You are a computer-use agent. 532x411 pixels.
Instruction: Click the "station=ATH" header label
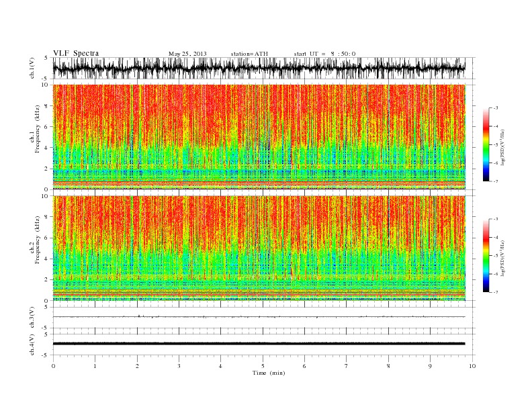click(249, 54)
